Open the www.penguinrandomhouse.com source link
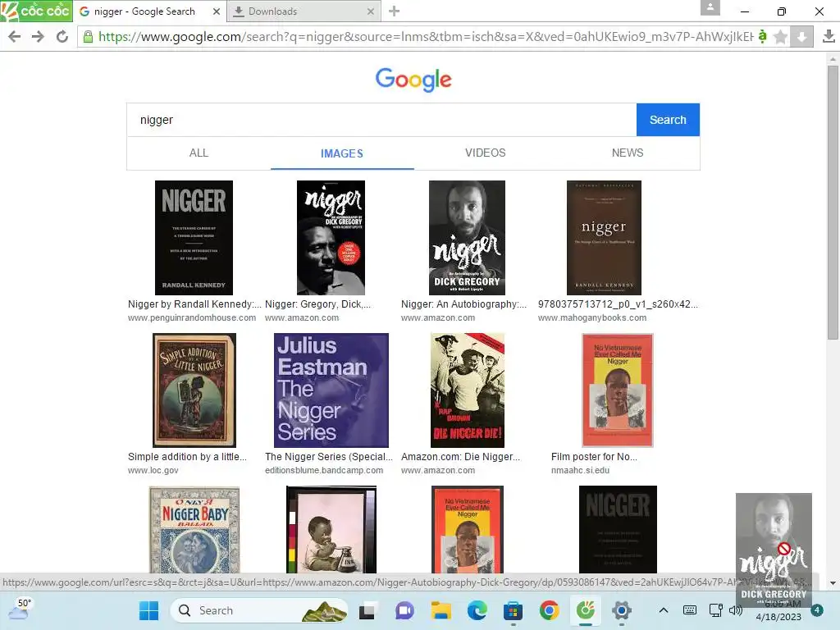840x630 pixels. tap(192, 317)
